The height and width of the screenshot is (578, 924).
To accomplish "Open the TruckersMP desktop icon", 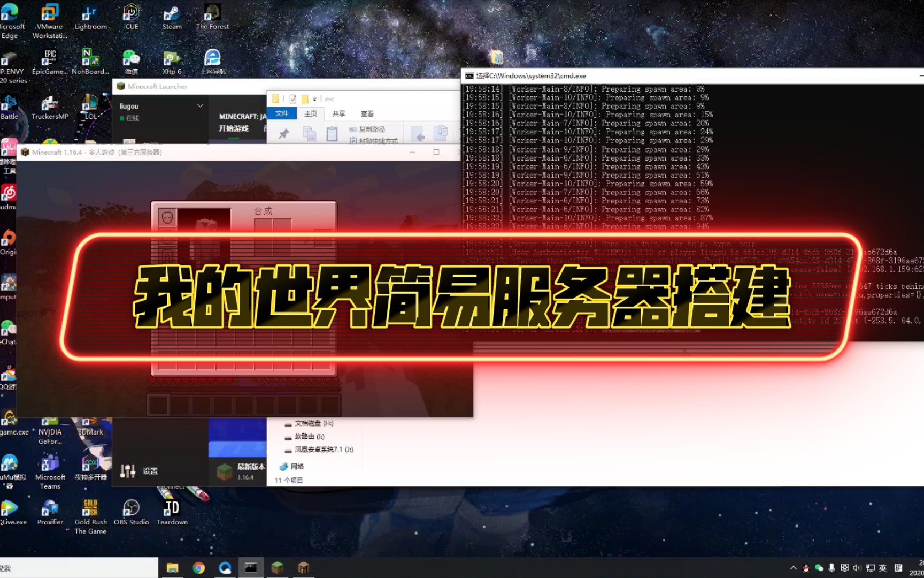I will coord(50,107).
